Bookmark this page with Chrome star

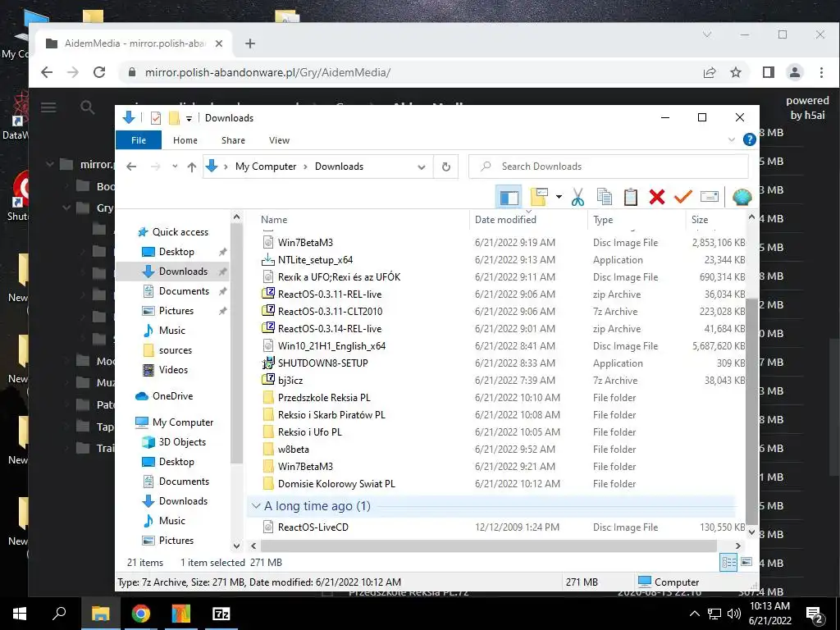tap(736, 72)
